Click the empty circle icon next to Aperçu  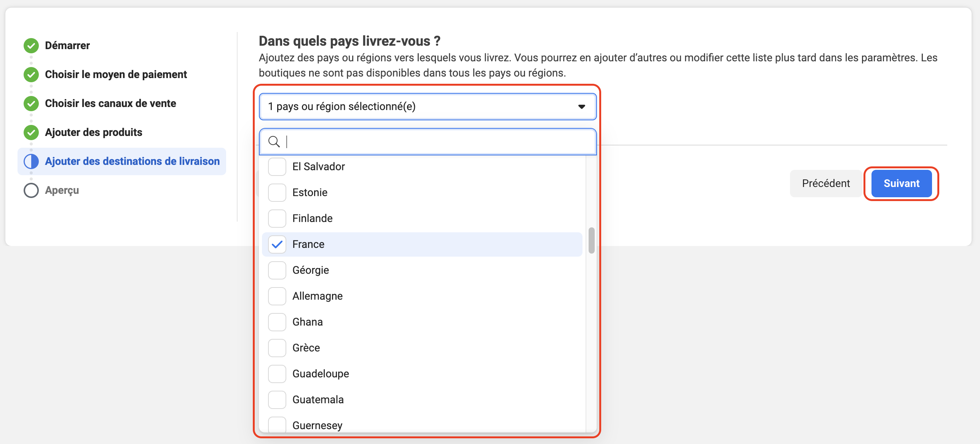click(x=31, y=190)
